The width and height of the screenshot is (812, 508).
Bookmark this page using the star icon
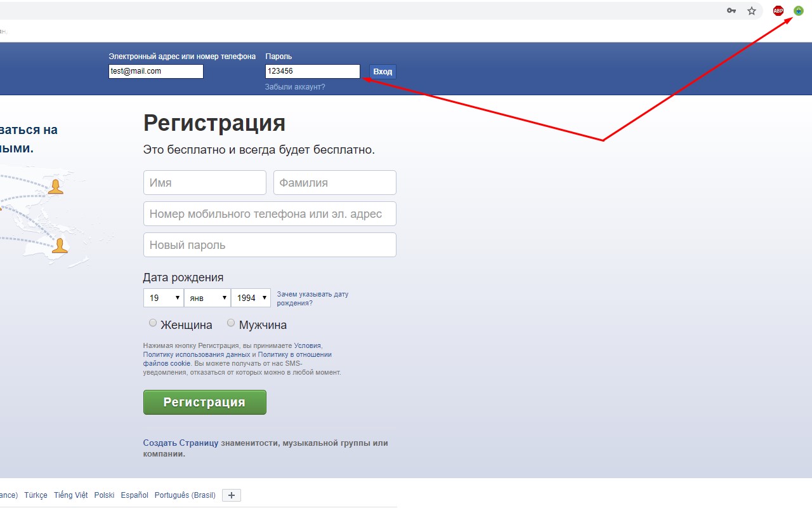[752, 11]
